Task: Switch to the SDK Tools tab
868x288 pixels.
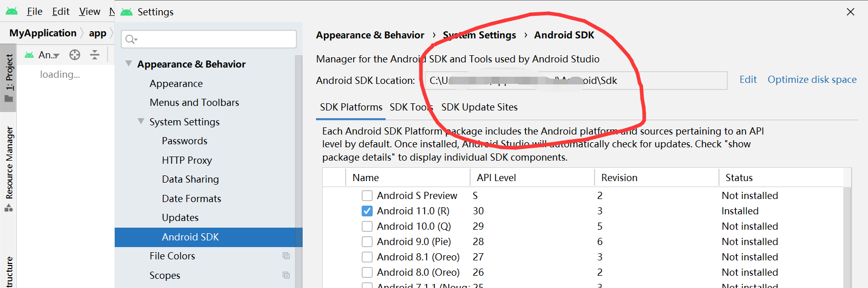Action: [x=411, y=107]
